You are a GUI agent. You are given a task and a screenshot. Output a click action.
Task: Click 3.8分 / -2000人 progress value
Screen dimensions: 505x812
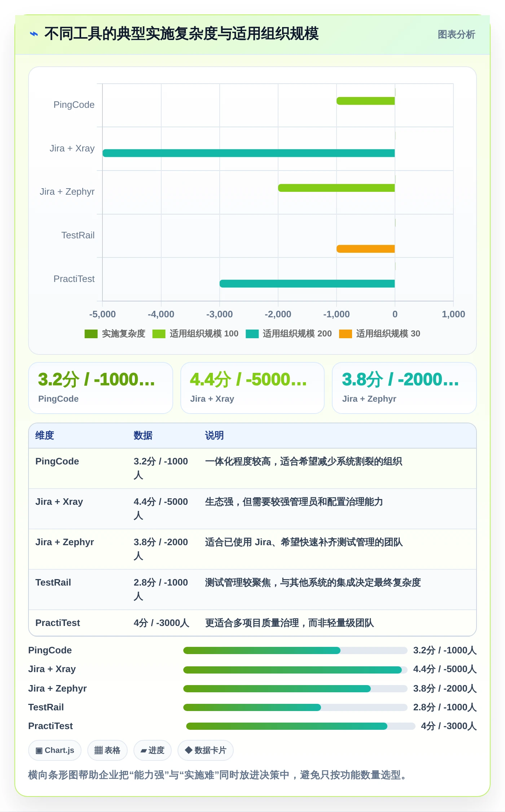445,689
